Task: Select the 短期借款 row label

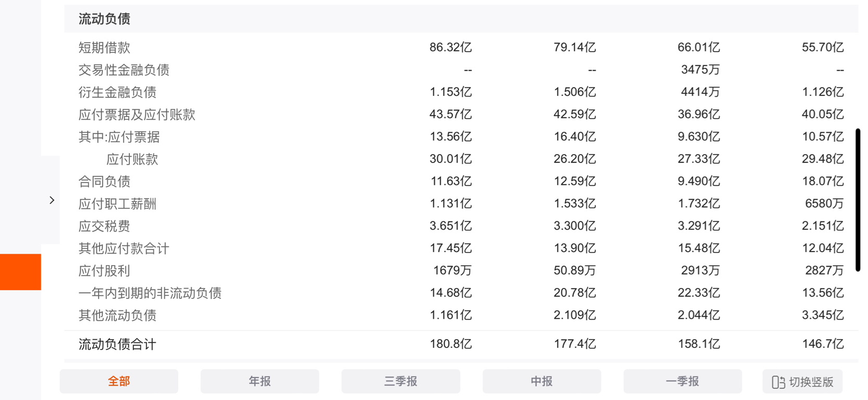Action: click(104, 47)
